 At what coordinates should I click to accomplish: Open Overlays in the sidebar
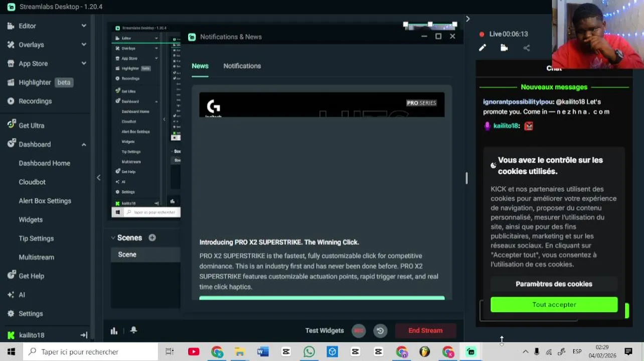point(31,45)
